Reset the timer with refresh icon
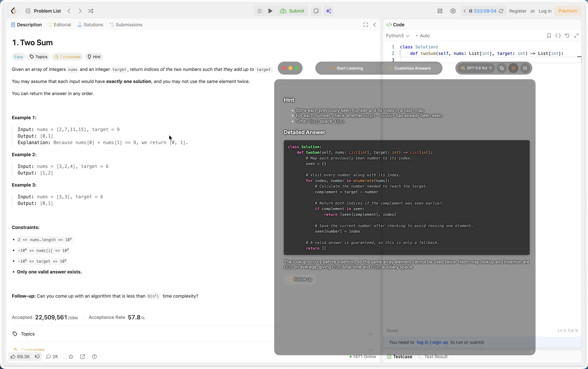This screenshot has width=588, height=369. [x=501, y=11]
